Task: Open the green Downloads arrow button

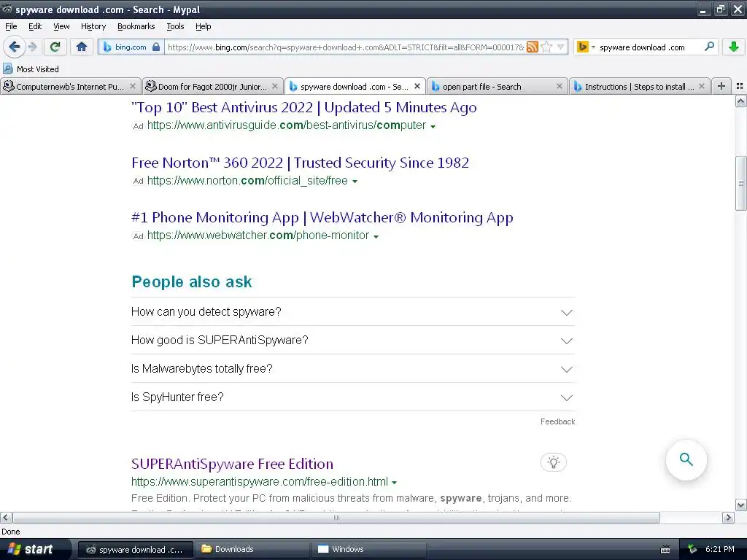Action: pos(734,47)
